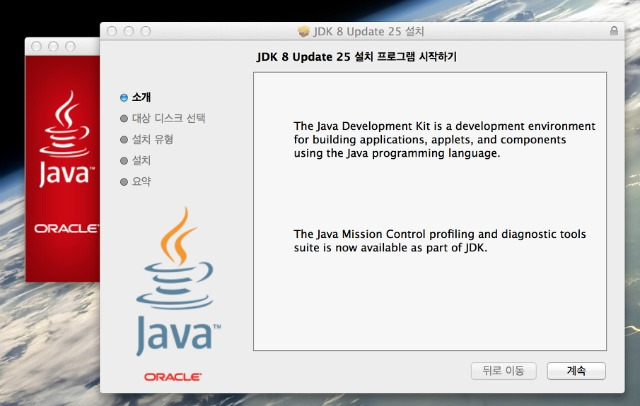Screen dimensions: 640x406
Task: Click the installer title 'JDK 8 Update 25 설치'
Action: point(369,31)
